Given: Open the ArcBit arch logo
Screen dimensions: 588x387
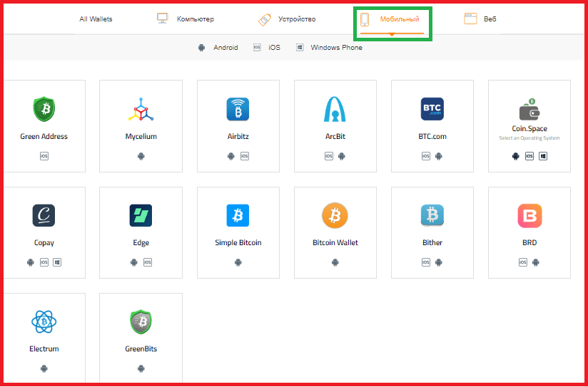Looking at the screenshot, I should coord(335,109).
